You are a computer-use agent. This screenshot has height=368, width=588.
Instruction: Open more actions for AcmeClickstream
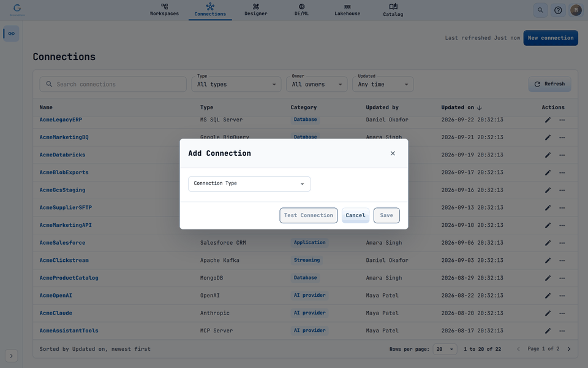[562, 261]
